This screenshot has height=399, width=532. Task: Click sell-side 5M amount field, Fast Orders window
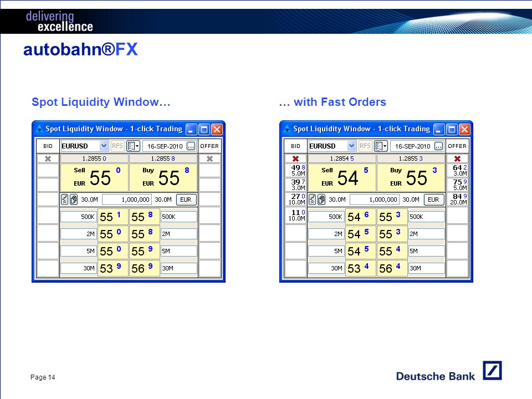click(x=326, y=251)
